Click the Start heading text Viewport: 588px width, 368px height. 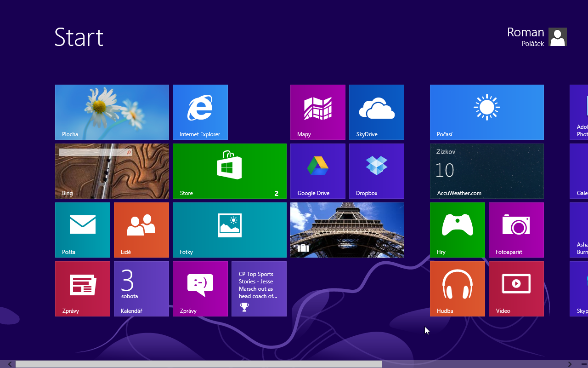point(79,37)
